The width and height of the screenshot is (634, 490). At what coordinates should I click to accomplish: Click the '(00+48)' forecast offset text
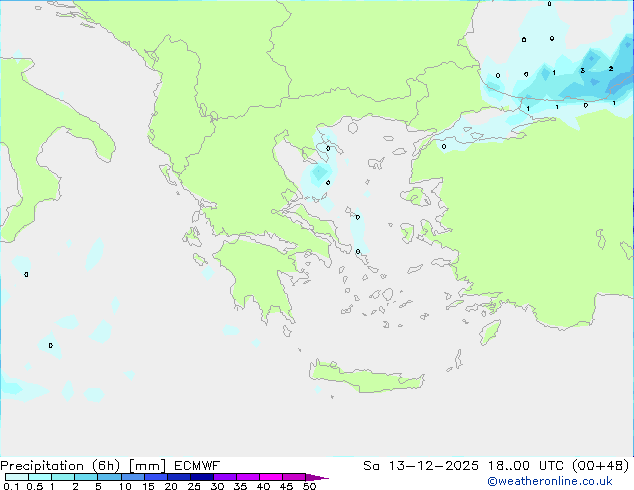601,466
